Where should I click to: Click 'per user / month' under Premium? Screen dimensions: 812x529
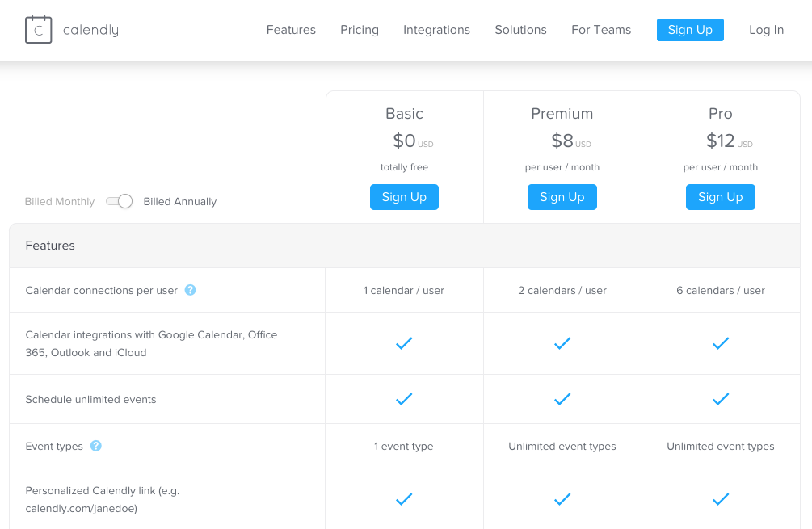(x=562, y=167)
